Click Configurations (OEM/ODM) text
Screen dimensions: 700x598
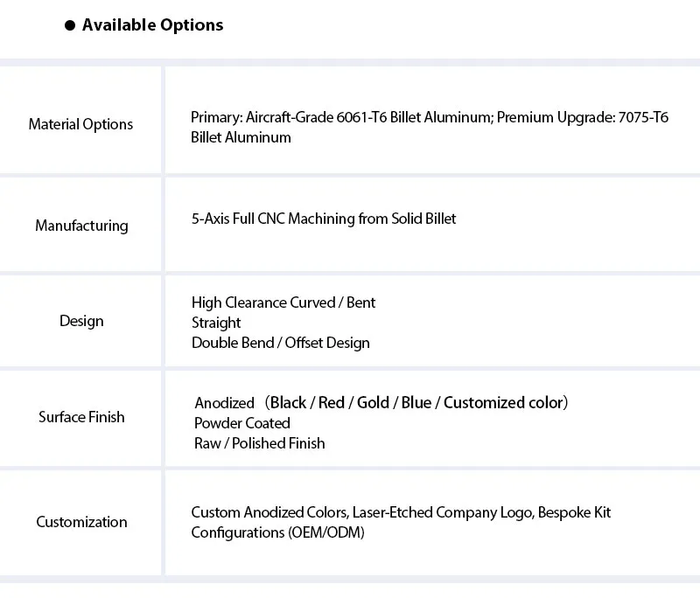click(x=277, y=532)
